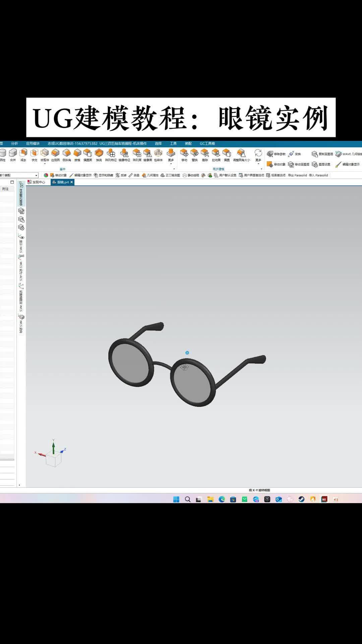Select the 阵列面 (Pattern Face) tool

click(137, 155)
